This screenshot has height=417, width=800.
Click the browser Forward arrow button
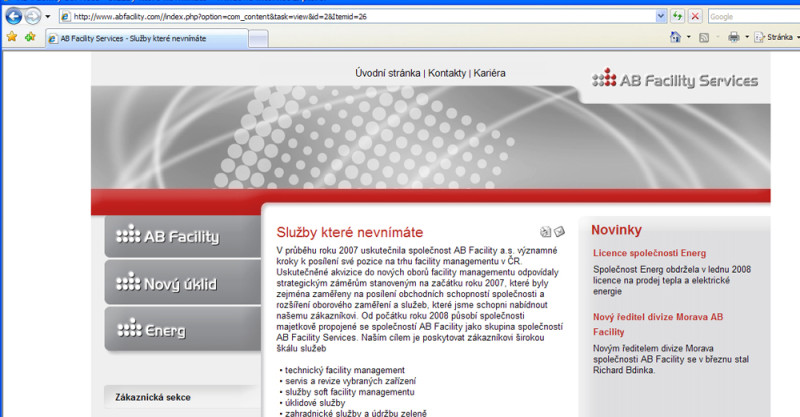[33, 16]
